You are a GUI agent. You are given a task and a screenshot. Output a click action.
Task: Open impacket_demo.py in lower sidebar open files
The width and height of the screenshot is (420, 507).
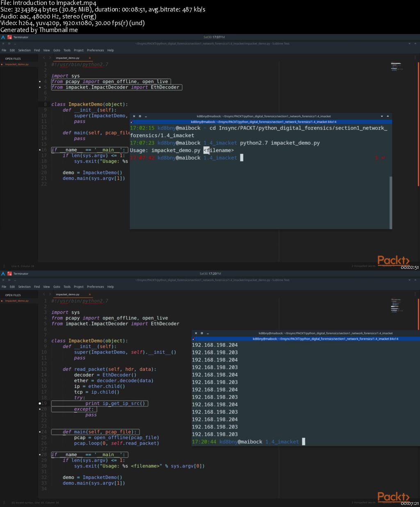point(17,301)
